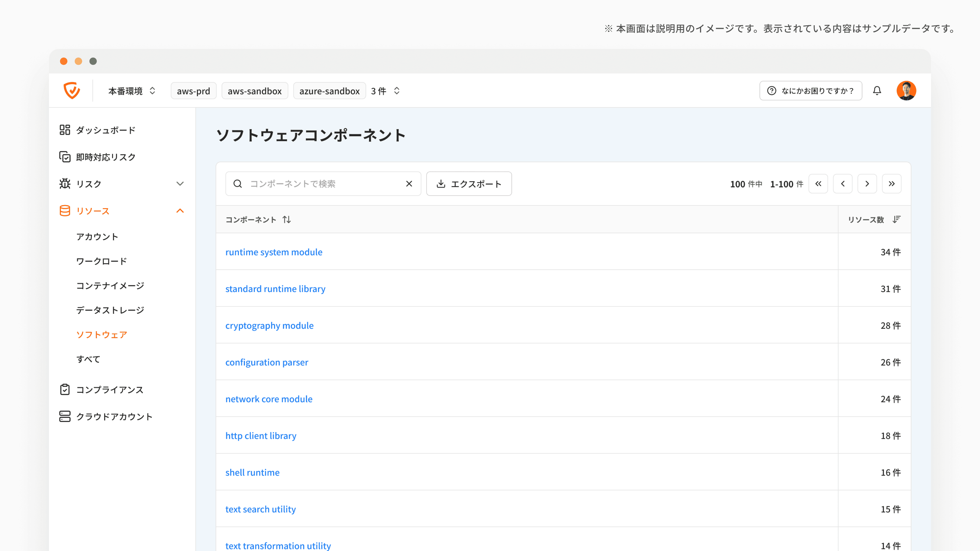Clear the search field with the X
980x551 pixels.
pyautogui.click(x=409, y=184)
